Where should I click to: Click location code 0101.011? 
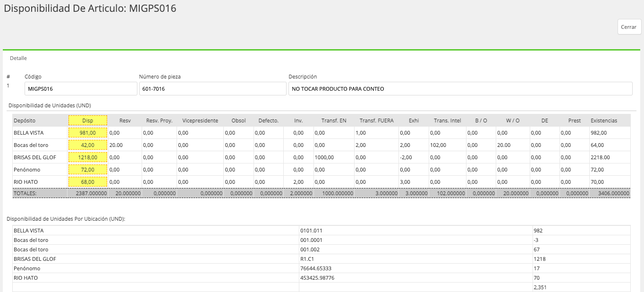[x=311, y=231]
